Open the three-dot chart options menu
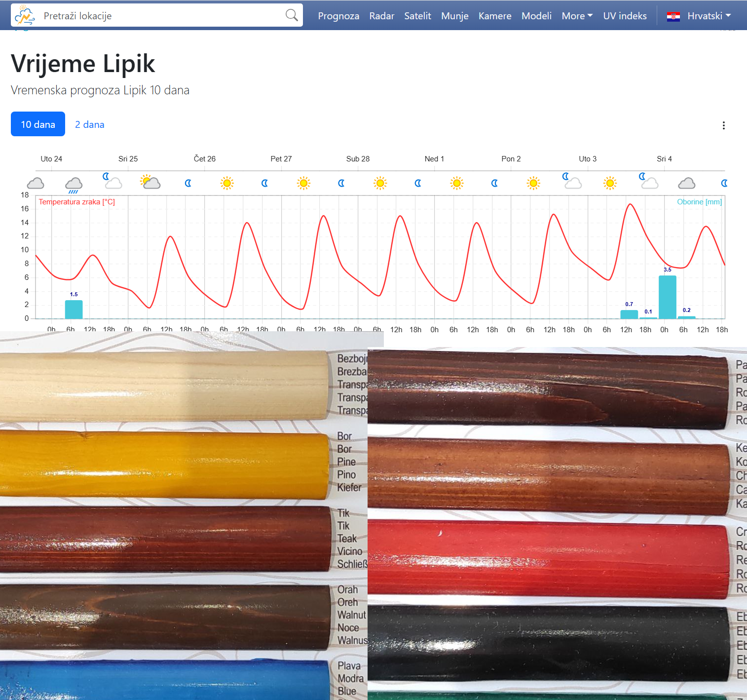 [x=723, y=125]
